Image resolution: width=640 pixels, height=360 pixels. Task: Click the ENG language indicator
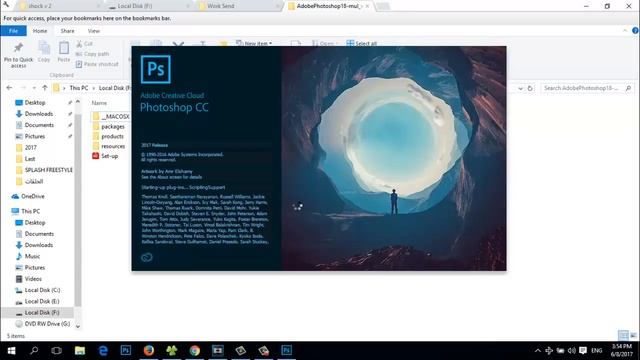tap(597, 351)
